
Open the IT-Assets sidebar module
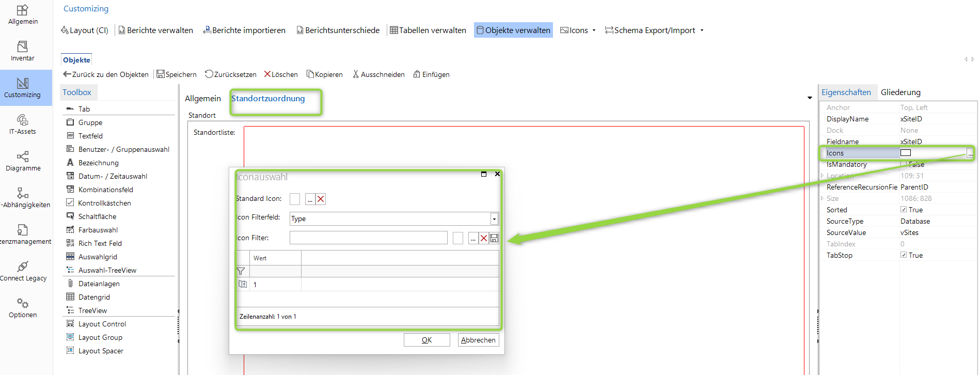(22, 124)
